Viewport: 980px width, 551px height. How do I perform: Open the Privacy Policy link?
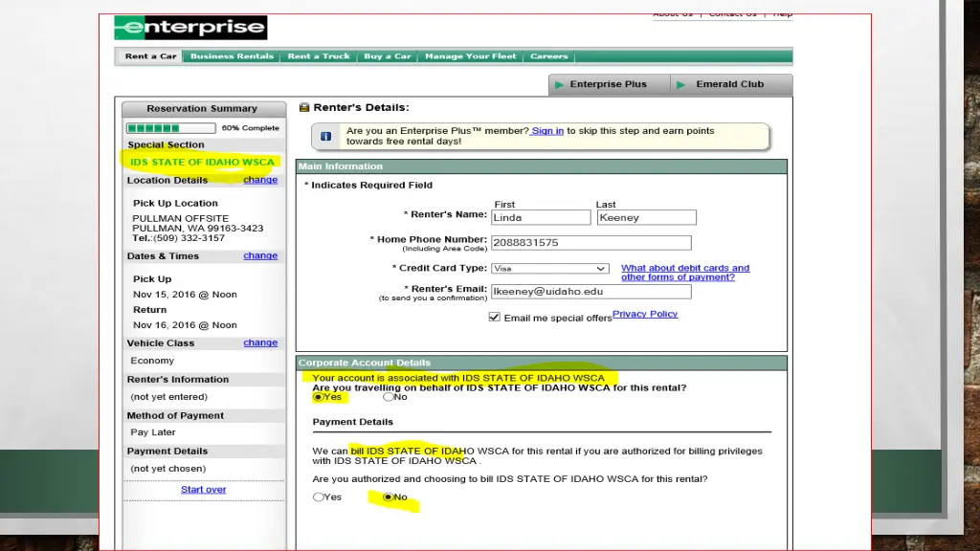[x=645, y=314]
